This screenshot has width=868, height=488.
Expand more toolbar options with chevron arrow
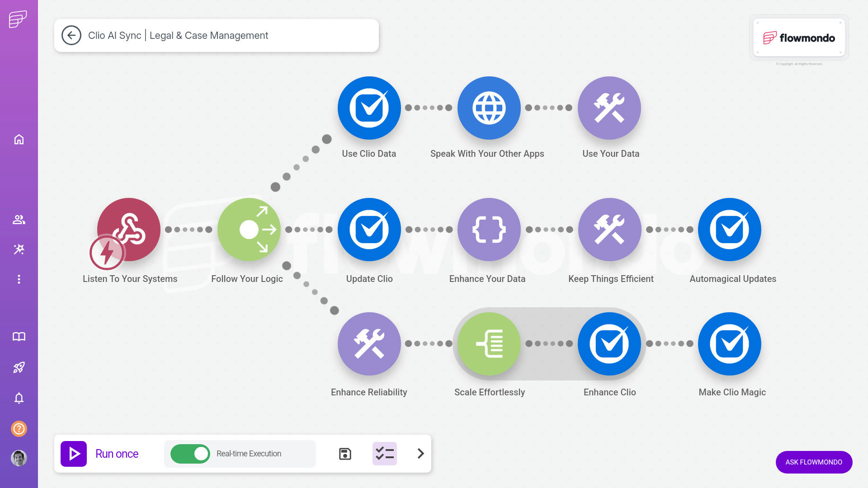[420, 454]
